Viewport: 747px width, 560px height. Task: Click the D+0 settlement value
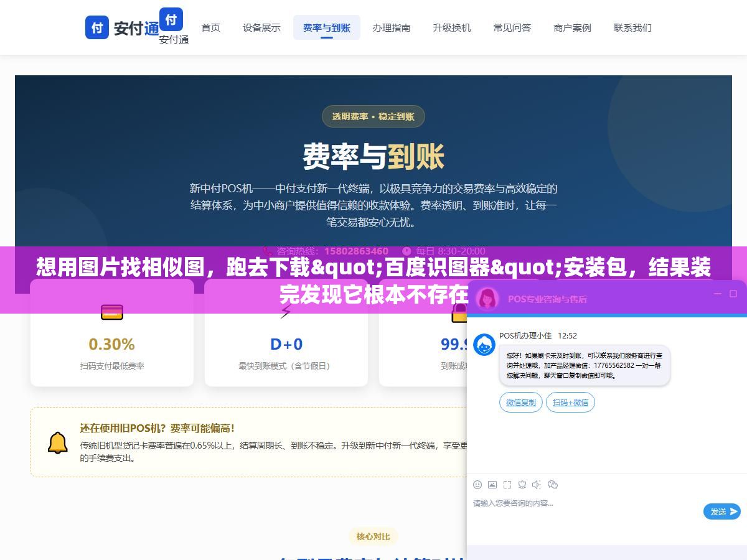(x=286, y=344)
